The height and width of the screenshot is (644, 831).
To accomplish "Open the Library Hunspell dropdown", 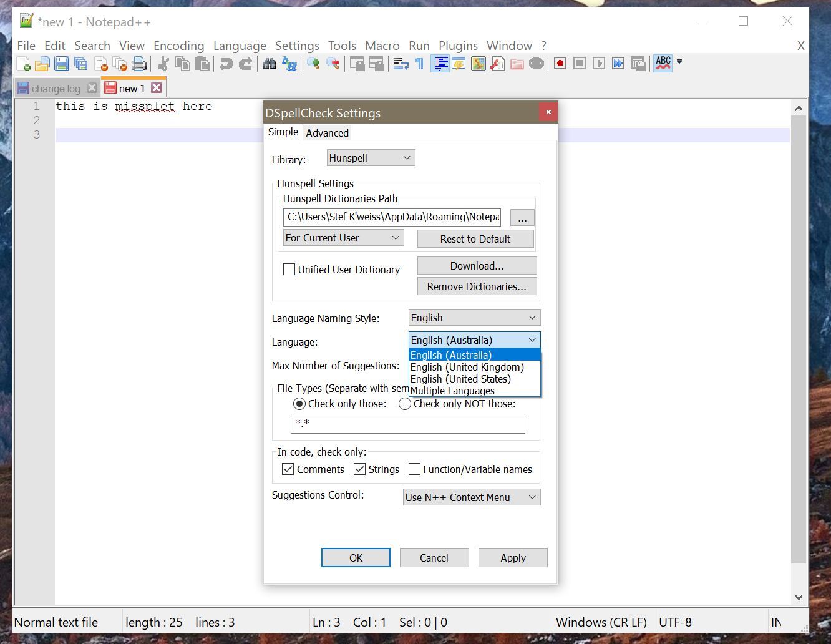I will (371, 158).
